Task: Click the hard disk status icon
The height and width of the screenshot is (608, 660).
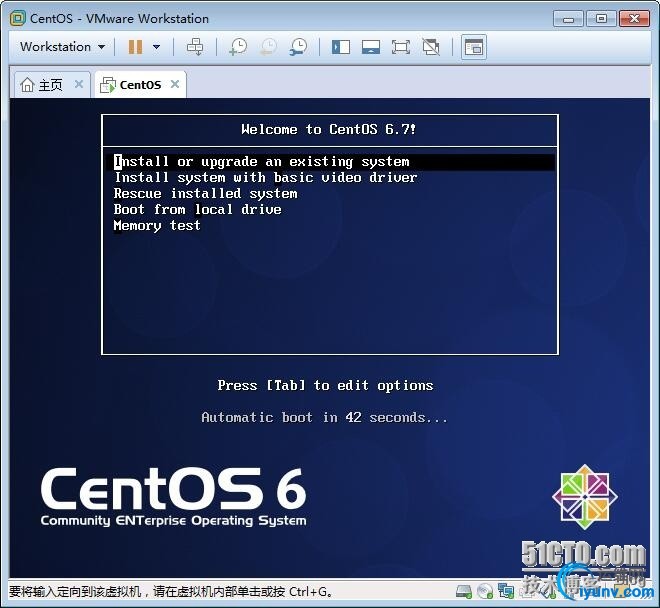Action: [x=464, y=592]
